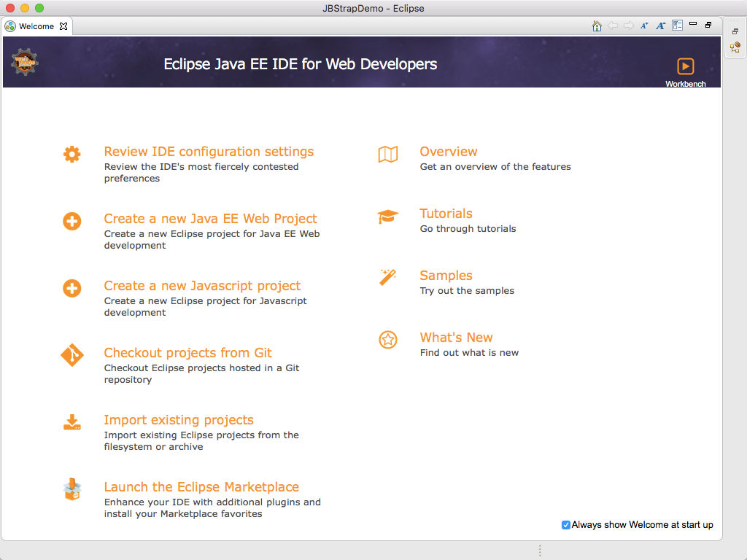747x560 pixels.
Task: Select the Welcome tab
Action: coord(36,26)
